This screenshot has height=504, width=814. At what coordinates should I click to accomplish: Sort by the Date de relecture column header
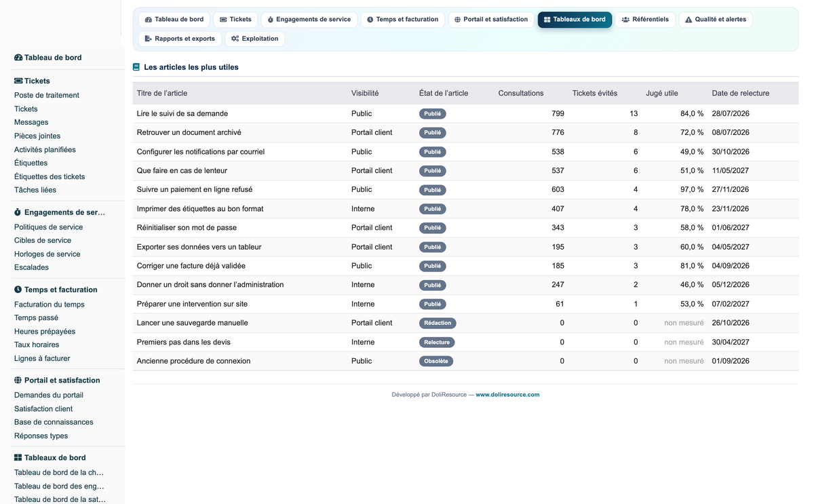pos(741,93)
